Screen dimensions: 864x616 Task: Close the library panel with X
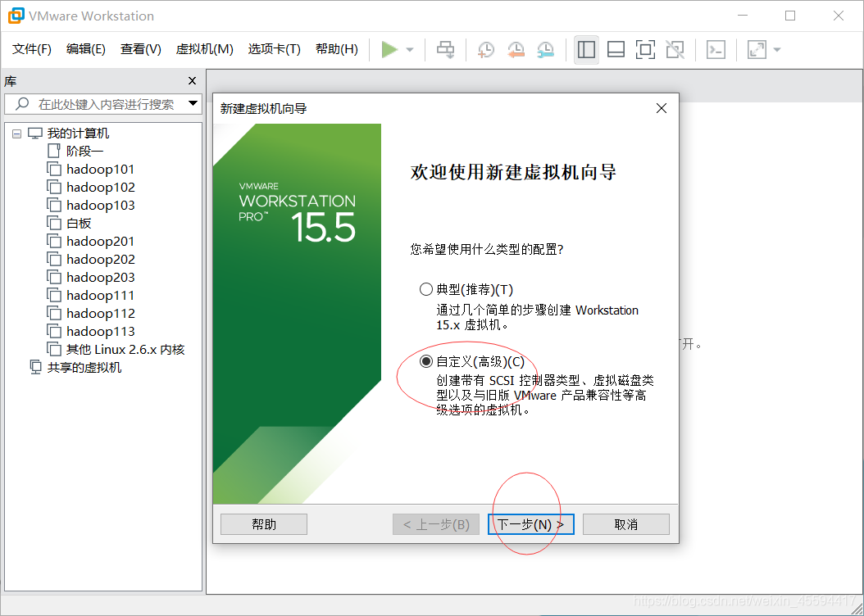pos(193,81)
